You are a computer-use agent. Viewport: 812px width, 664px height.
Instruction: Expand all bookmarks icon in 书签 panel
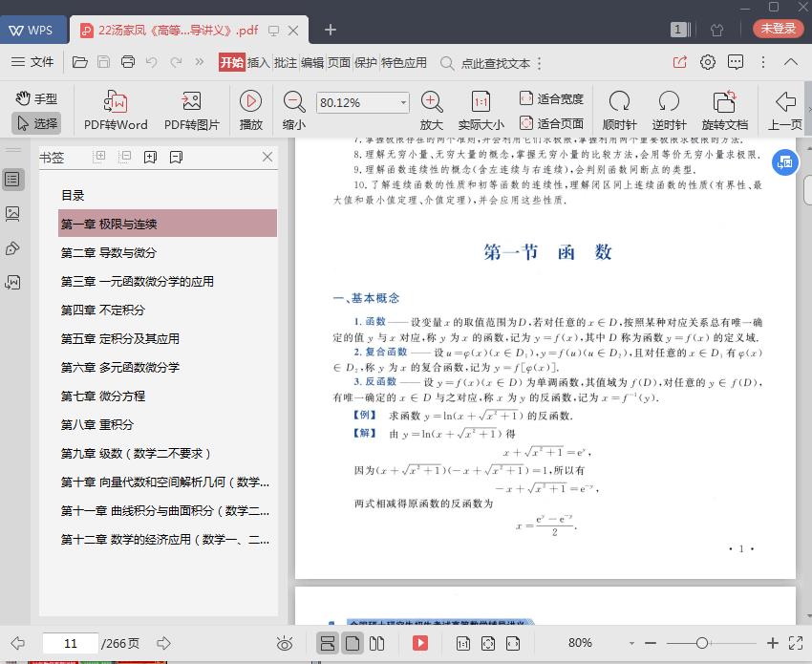coord(100,157)
